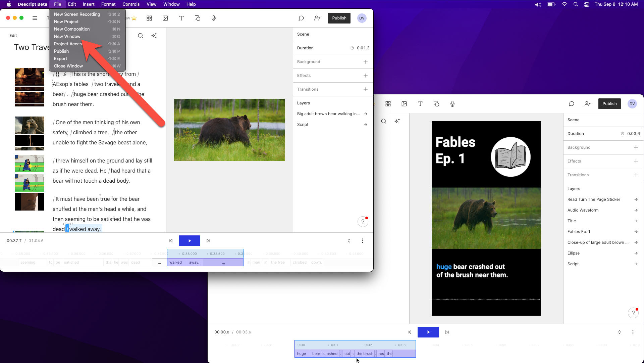Toggle timeline expand in back window
644x363 pixels.
coord(620,332)
